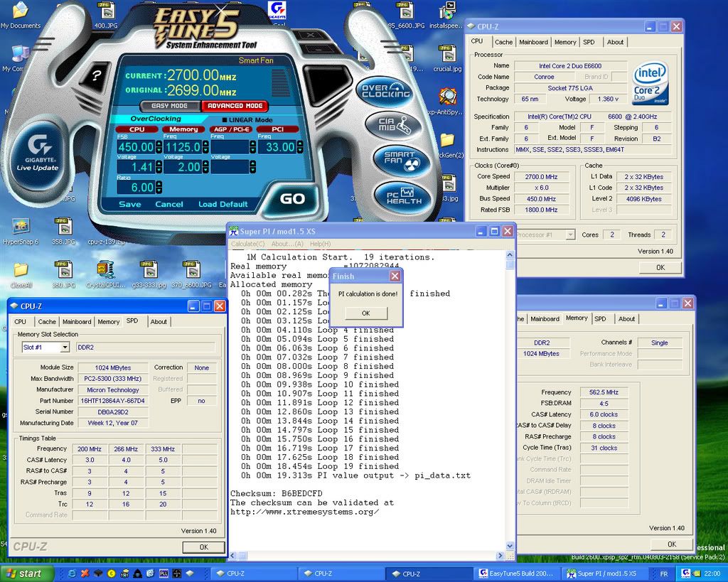Activate the Advanced Mode button
The image size is (728, 582).
234,106
